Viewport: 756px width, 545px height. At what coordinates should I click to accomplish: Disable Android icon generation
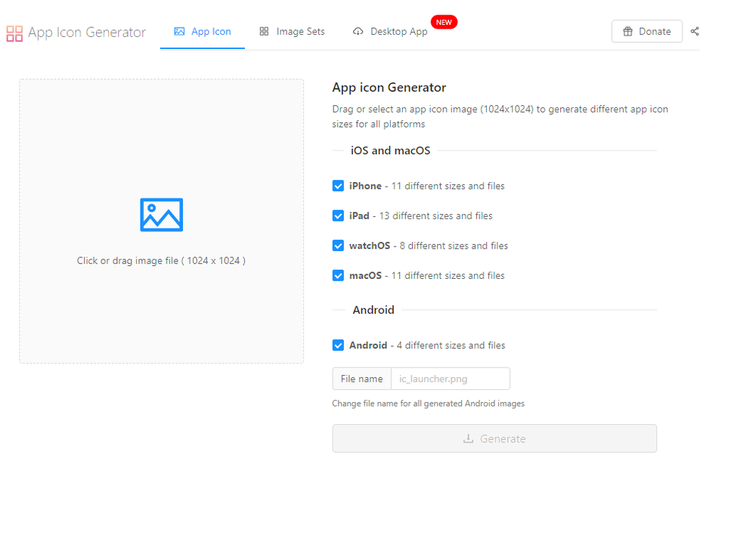pyautogui.click(x=338, y=345)
